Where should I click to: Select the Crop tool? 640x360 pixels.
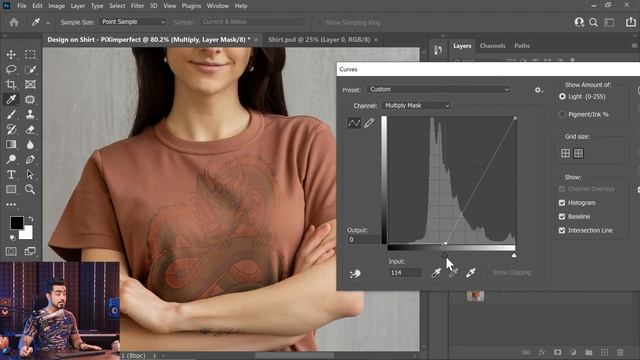[11, 84]
